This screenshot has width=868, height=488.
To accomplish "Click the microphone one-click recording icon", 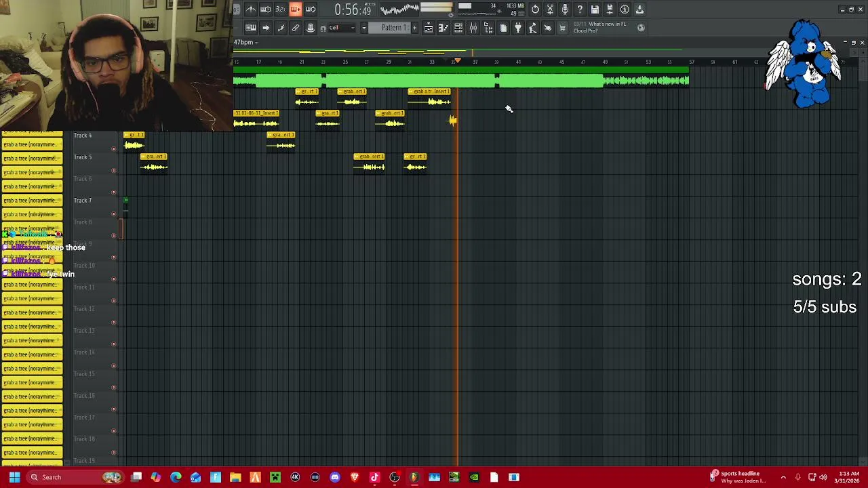I will click(x=565, y=9).
